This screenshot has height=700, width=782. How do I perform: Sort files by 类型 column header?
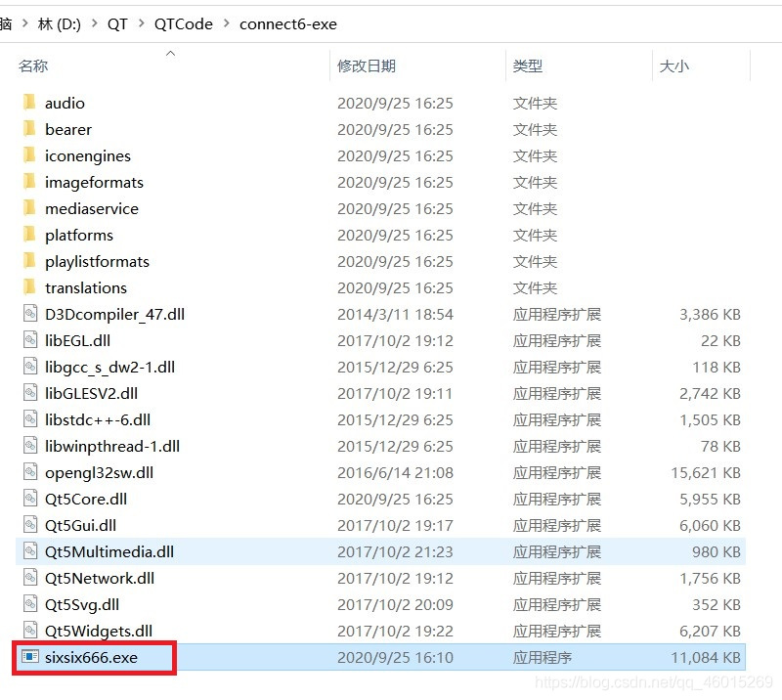pyautogui.click(x=528, y=66)
